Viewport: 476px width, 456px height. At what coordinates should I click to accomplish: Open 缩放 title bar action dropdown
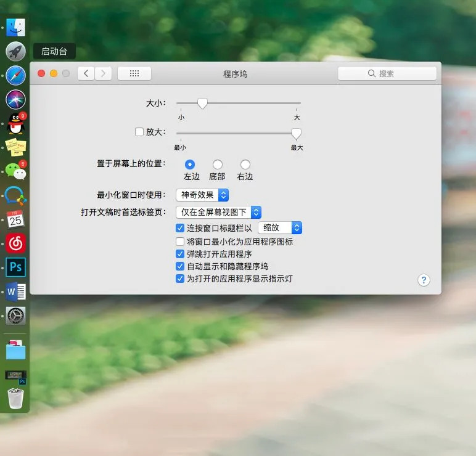[x=280, y=228]
